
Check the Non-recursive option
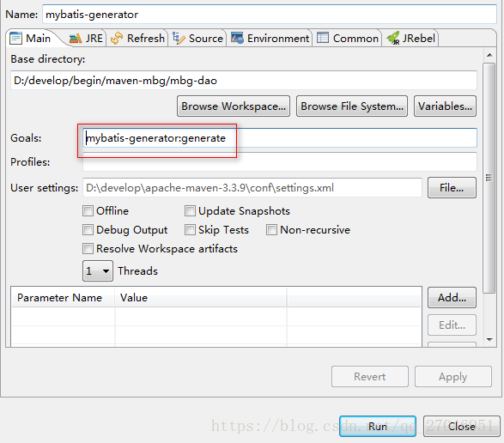pyautogui.click(x=271, y=230)
